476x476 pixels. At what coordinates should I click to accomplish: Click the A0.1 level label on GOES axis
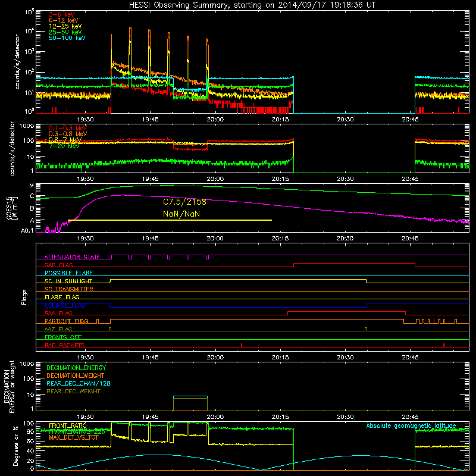27,230
